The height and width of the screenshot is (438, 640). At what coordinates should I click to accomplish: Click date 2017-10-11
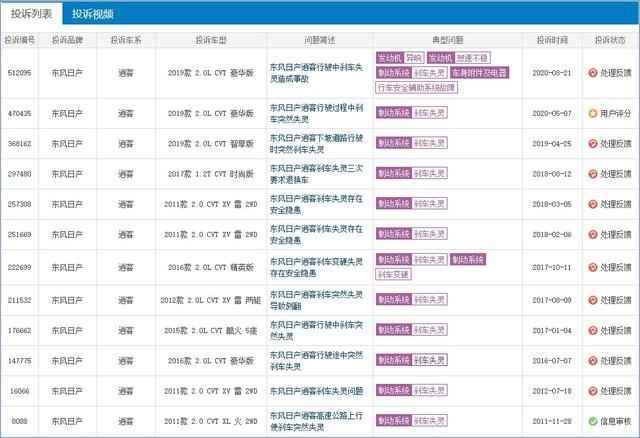[552, 267]
